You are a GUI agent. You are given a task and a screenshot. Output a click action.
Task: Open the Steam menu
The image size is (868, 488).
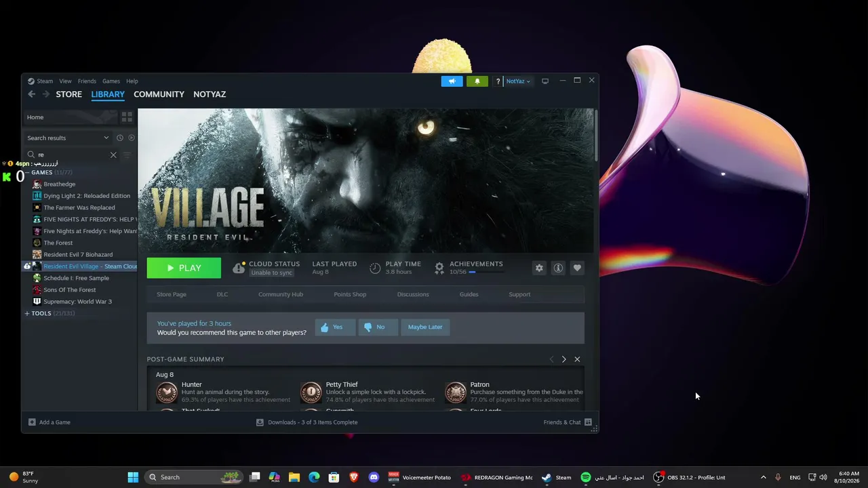coord(45,81)
